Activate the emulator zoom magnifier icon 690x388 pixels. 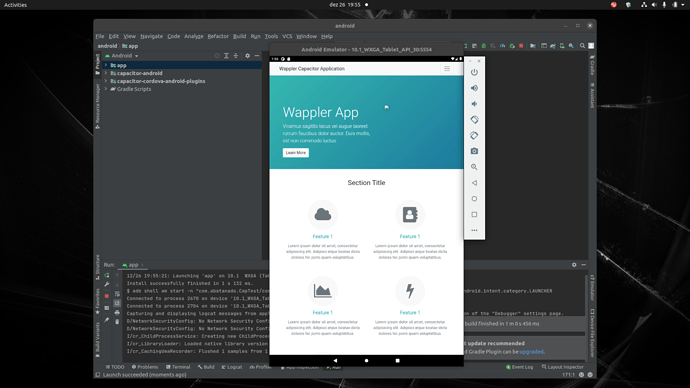click(x=474, y=167)
